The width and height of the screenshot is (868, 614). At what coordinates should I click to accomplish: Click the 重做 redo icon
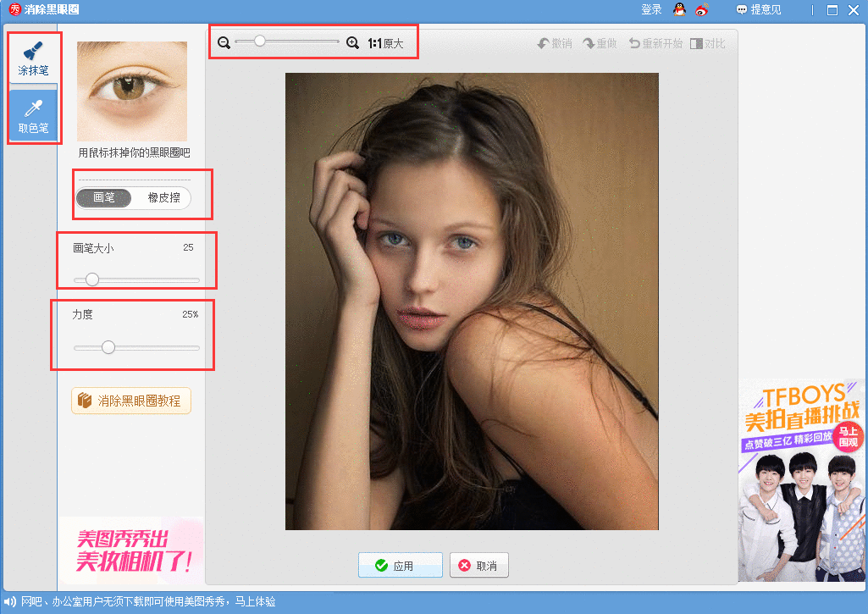coord(600,42)
